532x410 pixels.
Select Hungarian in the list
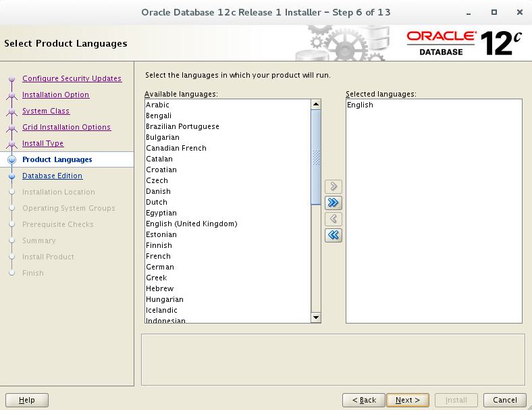[228, 299]
